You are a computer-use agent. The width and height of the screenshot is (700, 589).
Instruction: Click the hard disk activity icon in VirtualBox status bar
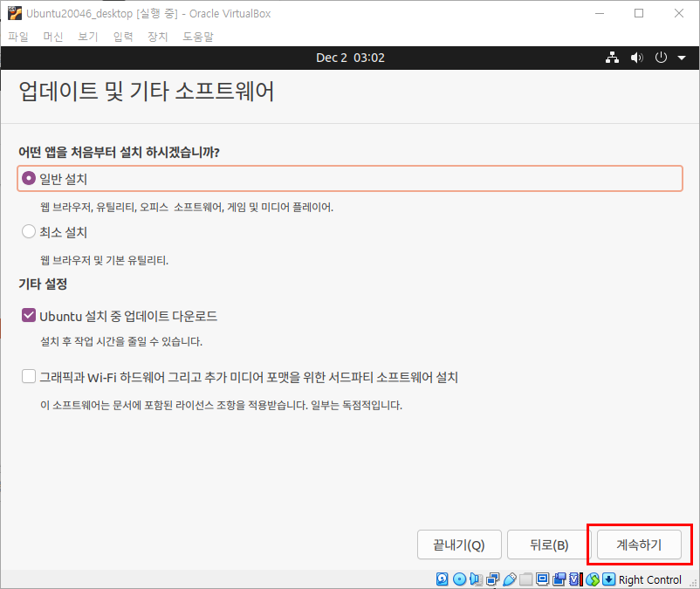[x=442, y=579]
